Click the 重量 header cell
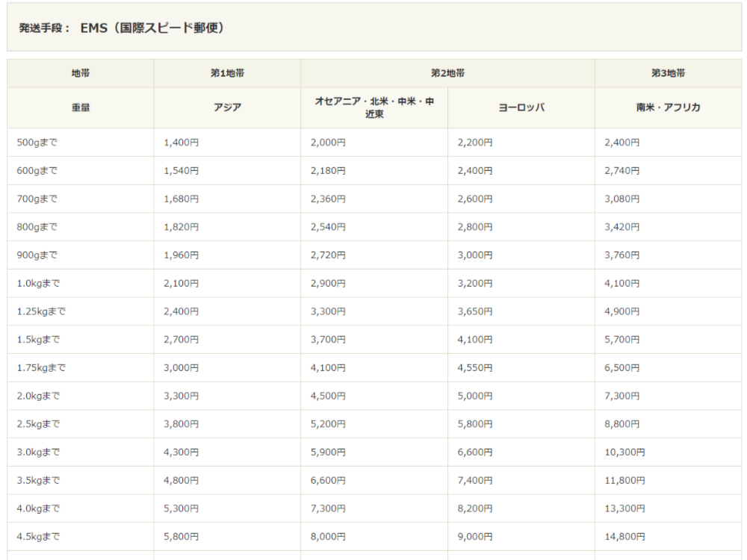Viewport: 747px width, 560px height. [81, 108]
